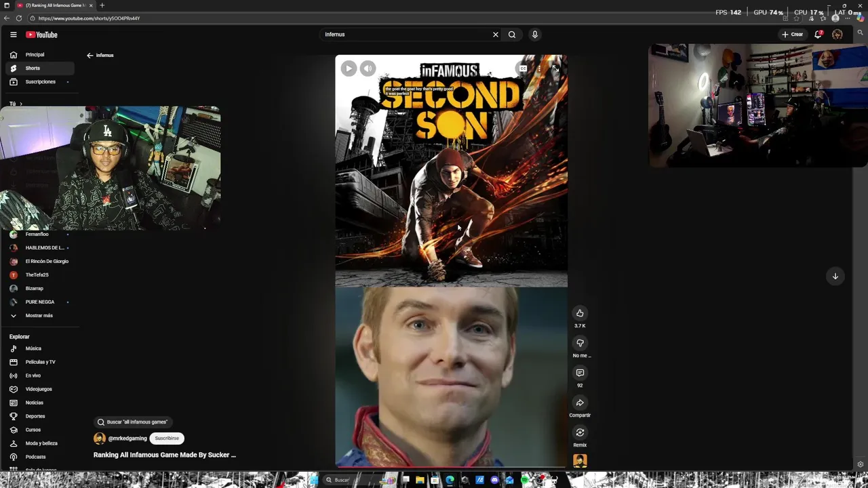Open Música in Explorar
This screenshot has height=488, width=868.
pyautogui.click(x=39, y=348)
